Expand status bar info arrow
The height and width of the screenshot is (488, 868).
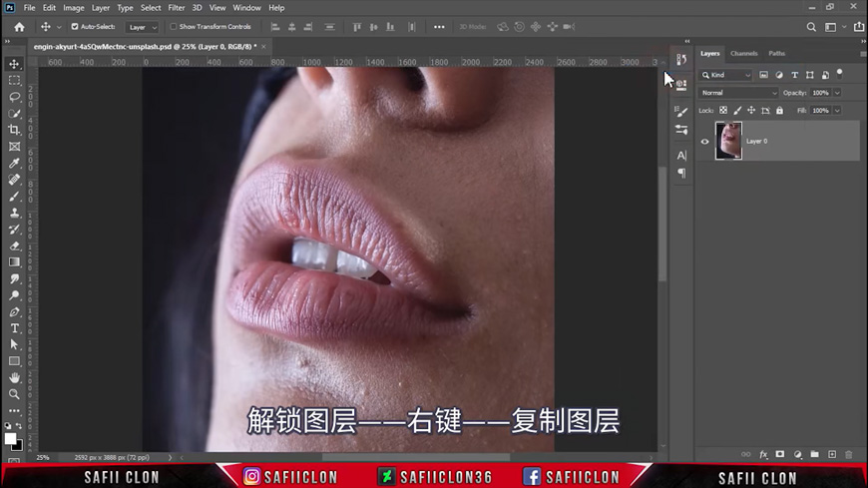pos(170,457)
